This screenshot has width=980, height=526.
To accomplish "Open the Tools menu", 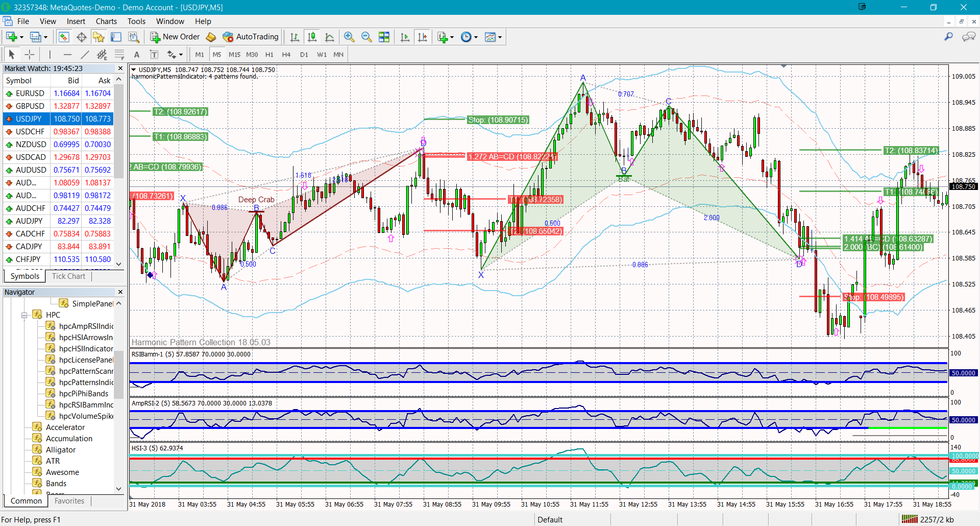I will point(136,21).
